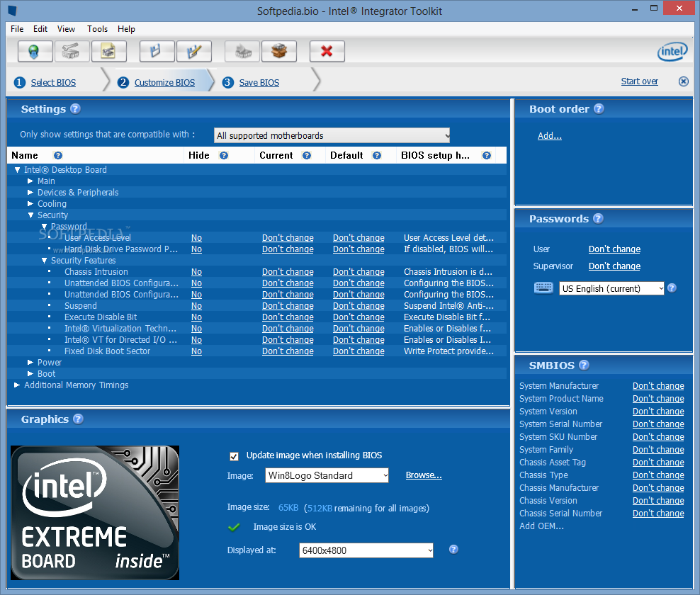Click help icon in Current column header

click(306, 155)
